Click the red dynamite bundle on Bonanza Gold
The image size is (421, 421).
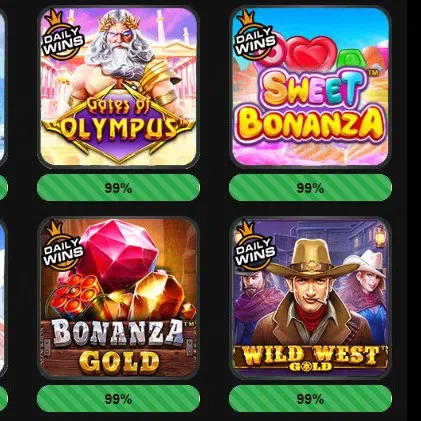click(x=75, y=295)
